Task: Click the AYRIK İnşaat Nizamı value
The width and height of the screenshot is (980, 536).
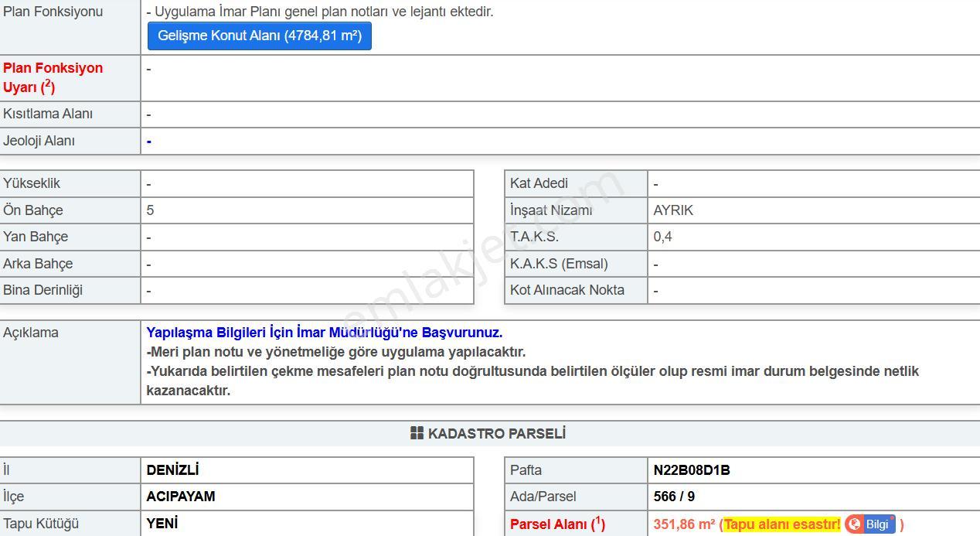Action: click(673, 210)
